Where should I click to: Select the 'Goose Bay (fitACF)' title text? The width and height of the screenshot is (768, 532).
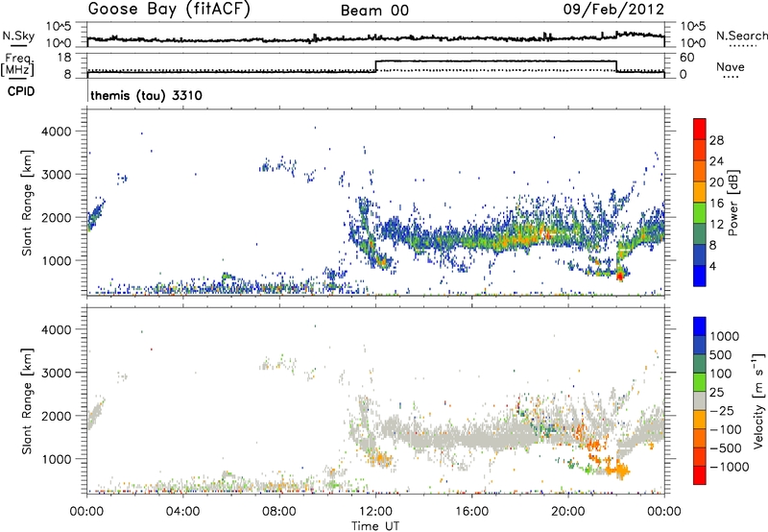169,10
